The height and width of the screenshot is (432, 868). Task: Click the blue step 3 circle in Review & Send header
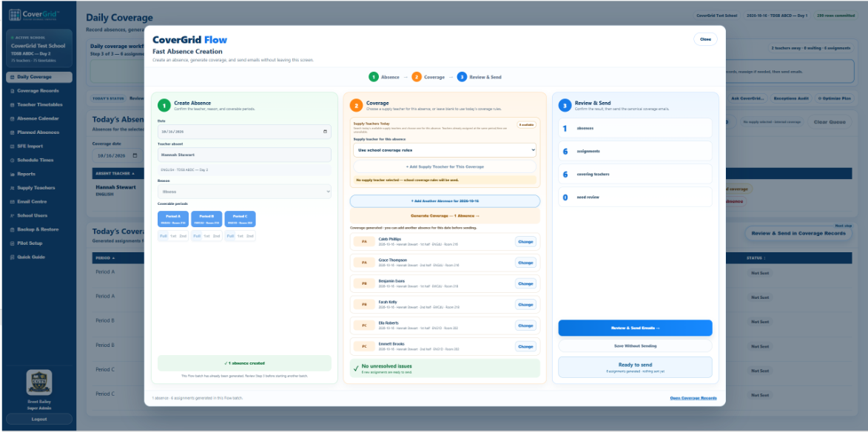565,105
